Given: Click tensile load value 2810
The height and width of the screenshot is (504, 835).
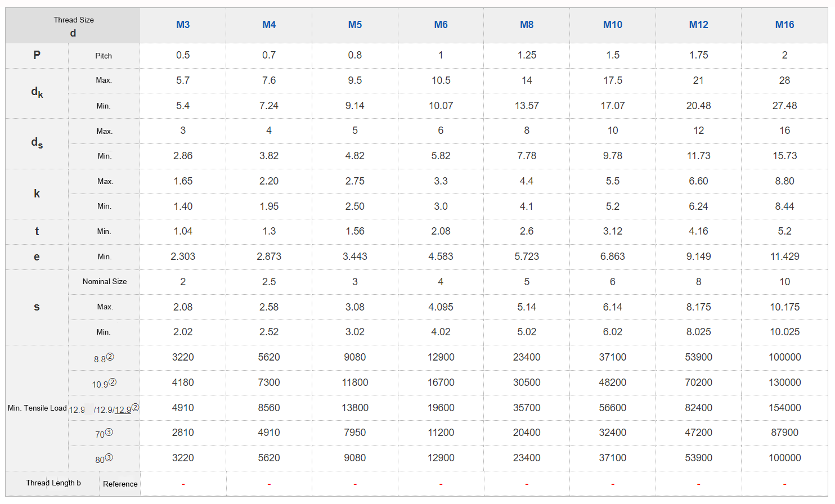Looking at the screenshot, I should [183, 433].
